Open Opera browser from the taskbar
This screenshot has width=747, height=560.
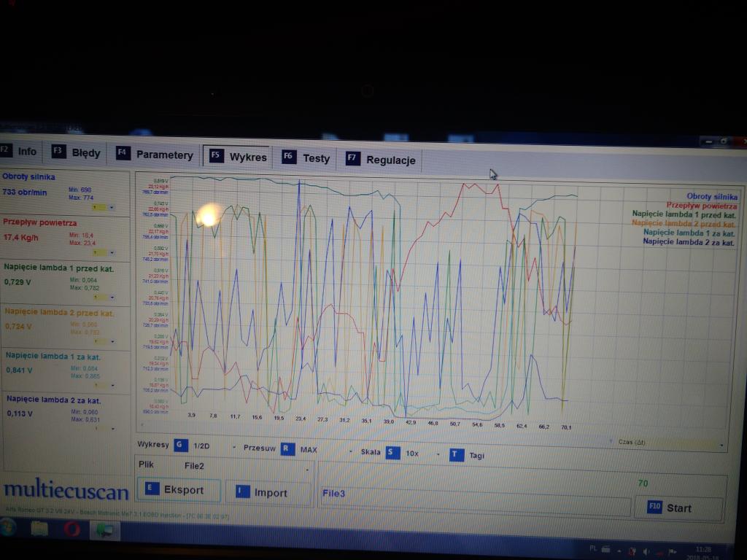[x=72, y=529]
